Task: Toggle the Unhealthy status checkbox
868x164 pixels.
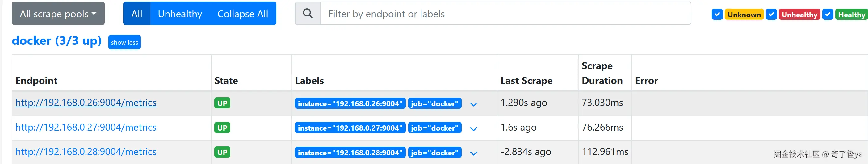Action: (x=771, y=15)
